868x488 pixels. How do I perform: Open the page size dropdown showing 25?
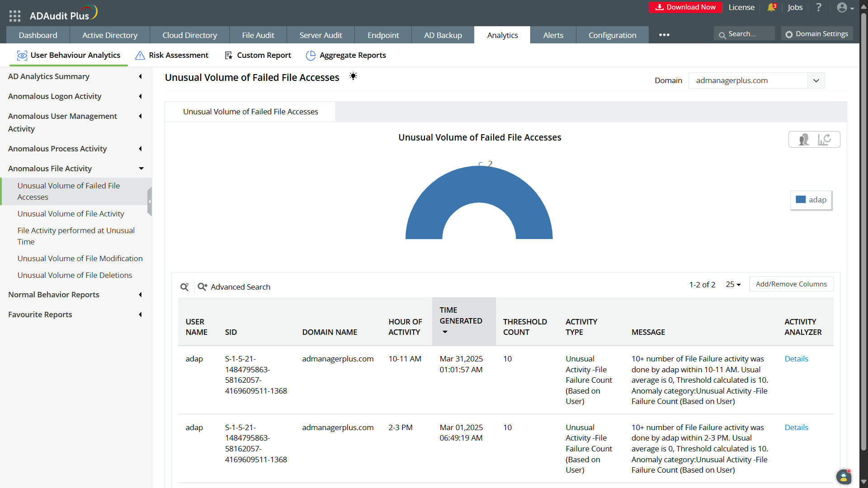click(733, 285)
